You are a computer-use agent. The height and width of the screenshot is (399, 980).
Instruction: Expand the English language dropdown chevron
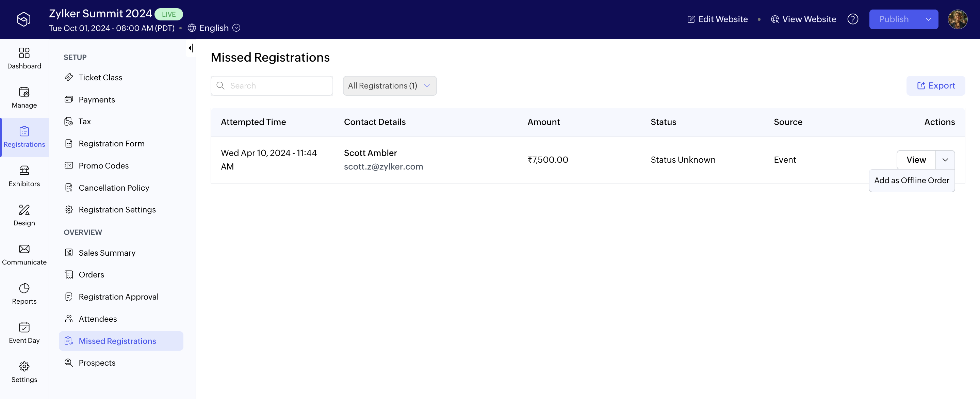pyautogui.click(x=236, y=28)
